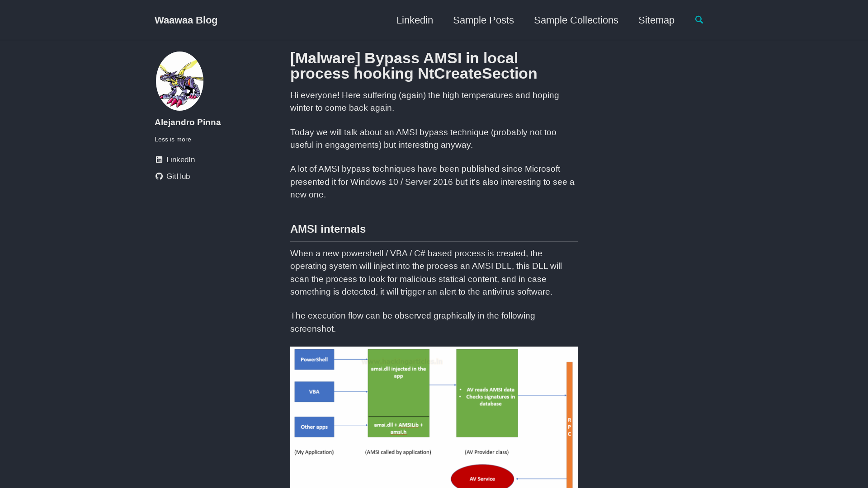Open Sample Collections from the navbar

tap(576, 20)
